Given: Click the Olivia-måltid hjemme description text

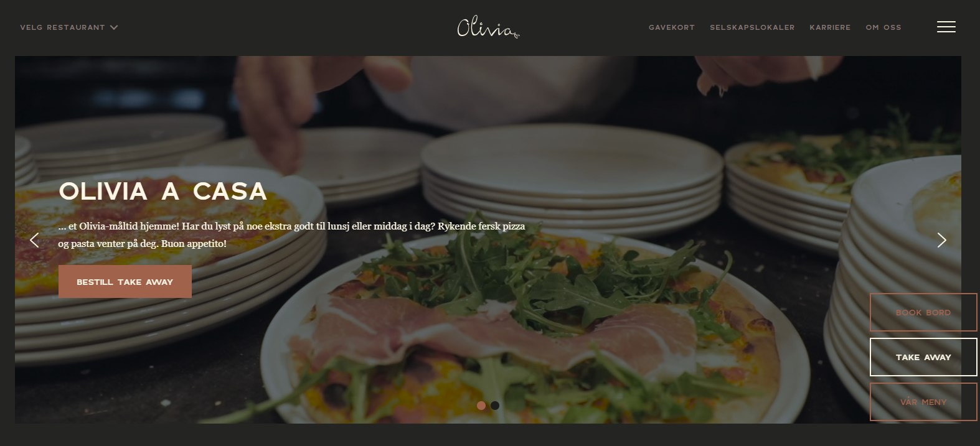Looking at the screenshot, I should [x=291, y=235].
